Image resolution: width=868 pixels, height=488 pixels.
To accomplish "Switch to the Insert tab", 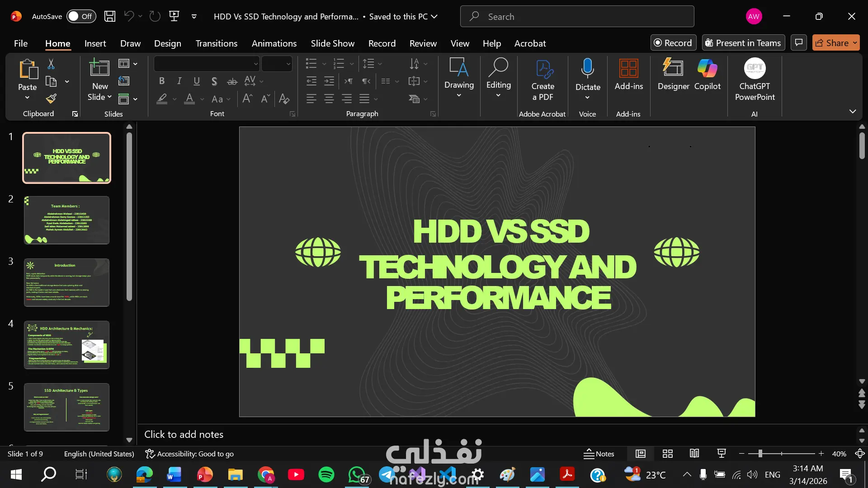I will click(x=95, y=43).
